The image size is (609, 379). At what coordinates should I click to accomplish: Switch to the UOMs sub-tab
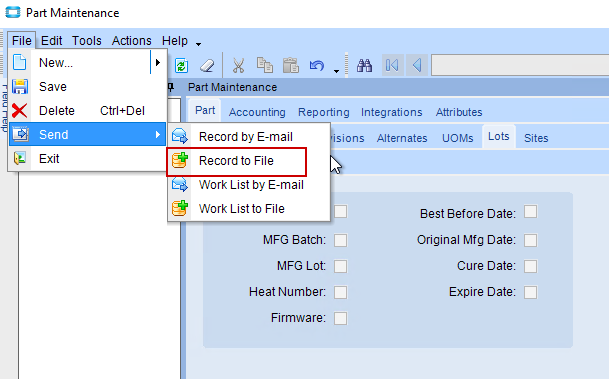coord(458,138)
